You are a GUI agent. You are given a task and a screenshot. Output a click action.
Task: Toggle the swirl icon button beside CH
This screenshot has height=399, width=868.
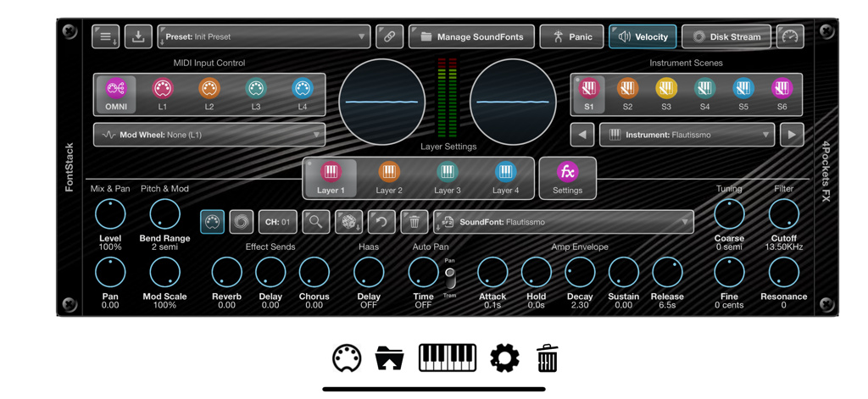(242, 222)
